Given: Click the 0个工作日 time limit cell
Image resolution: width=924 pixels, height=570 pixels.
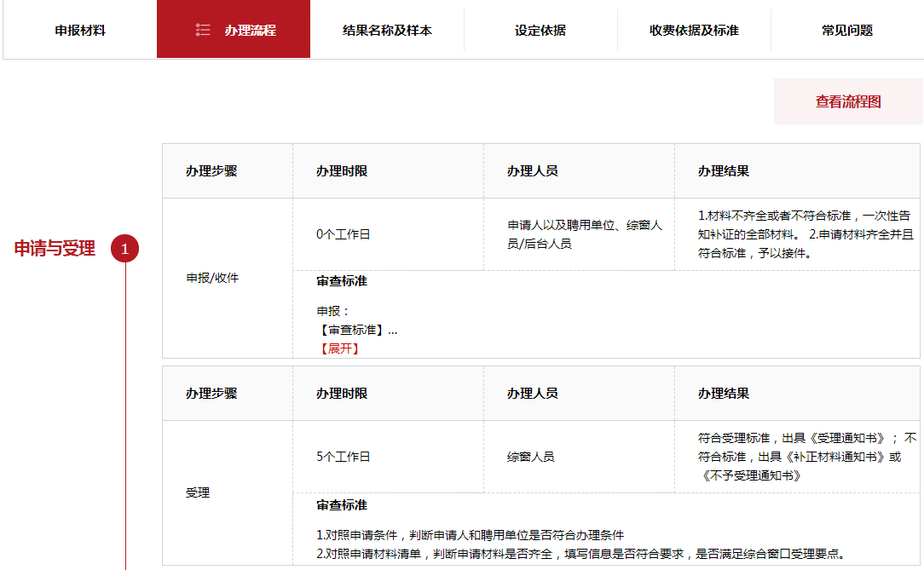Looking at the screenshot, I should point(389,234).
